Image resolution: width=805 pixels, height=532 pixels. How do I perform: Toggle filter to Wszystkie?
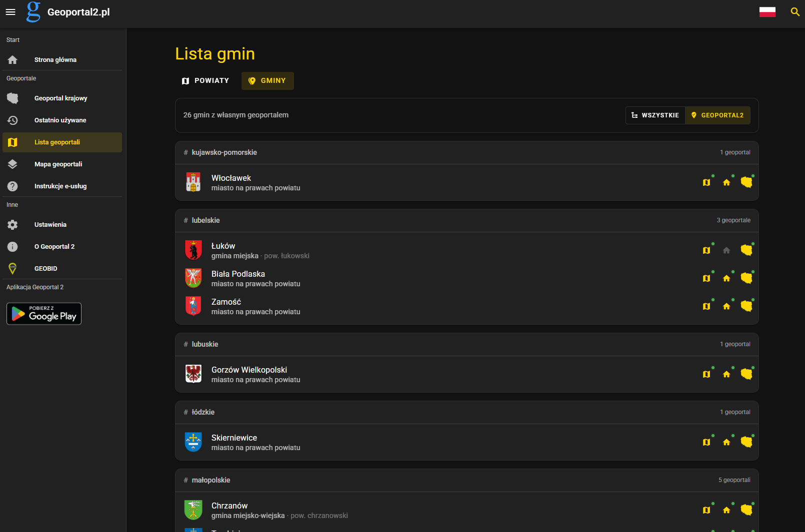click(655, 115)
